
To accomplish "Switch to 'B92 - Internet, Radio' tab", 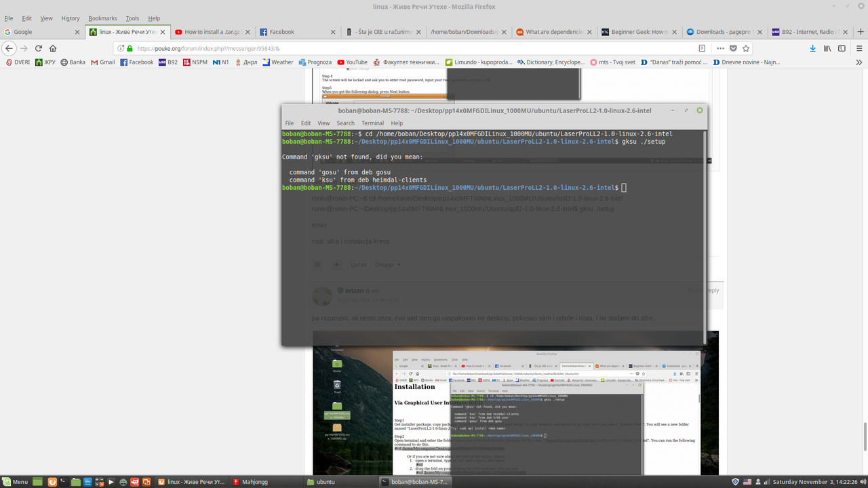I will (810, 32).
